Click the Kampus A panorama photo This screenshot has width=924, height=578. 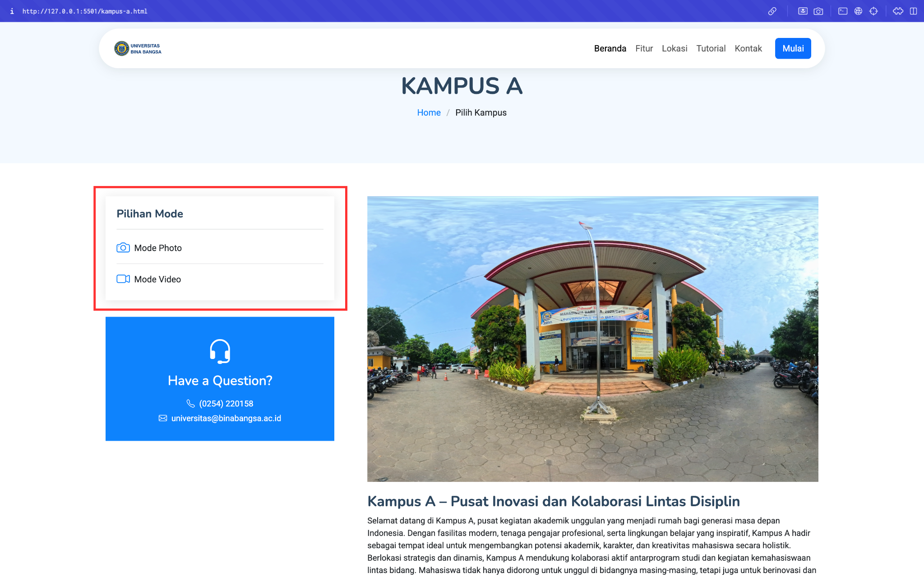592,338
